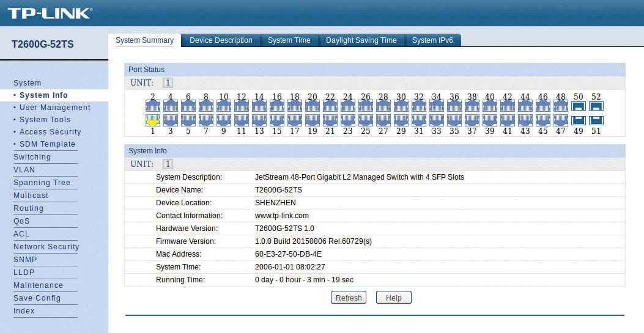Select port 48 icon

tap(561, 106)
